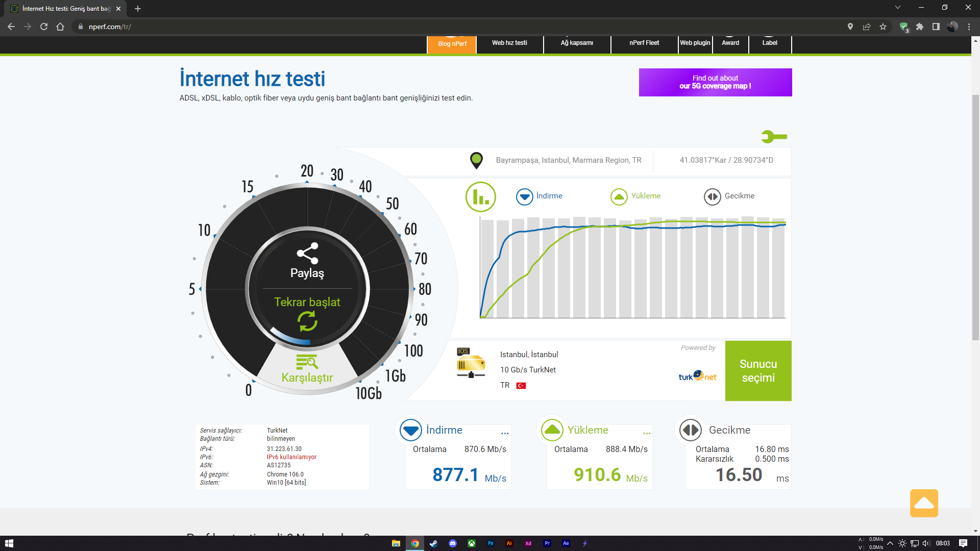
Task: Jump to page top with orange arrow button
Action: [924, 504]
